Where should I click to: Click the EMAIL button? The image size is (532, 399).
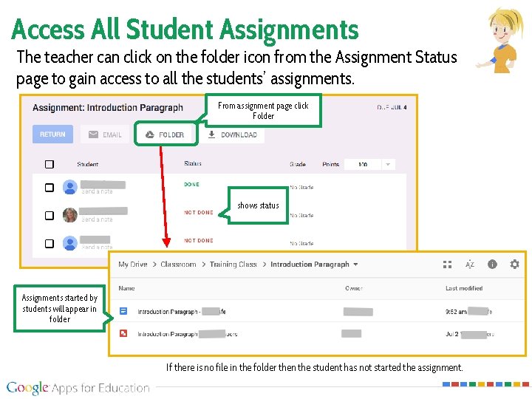click(105, 134)
